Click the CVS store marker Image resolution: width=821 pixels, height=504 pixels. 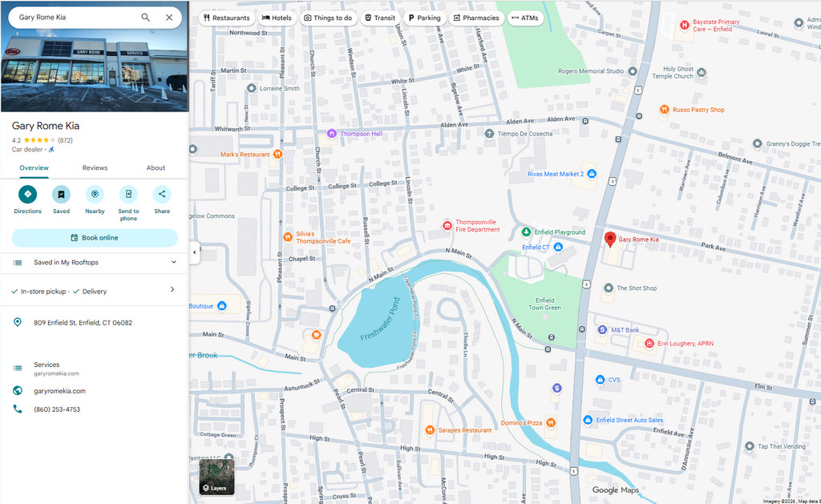coord(600,380)
